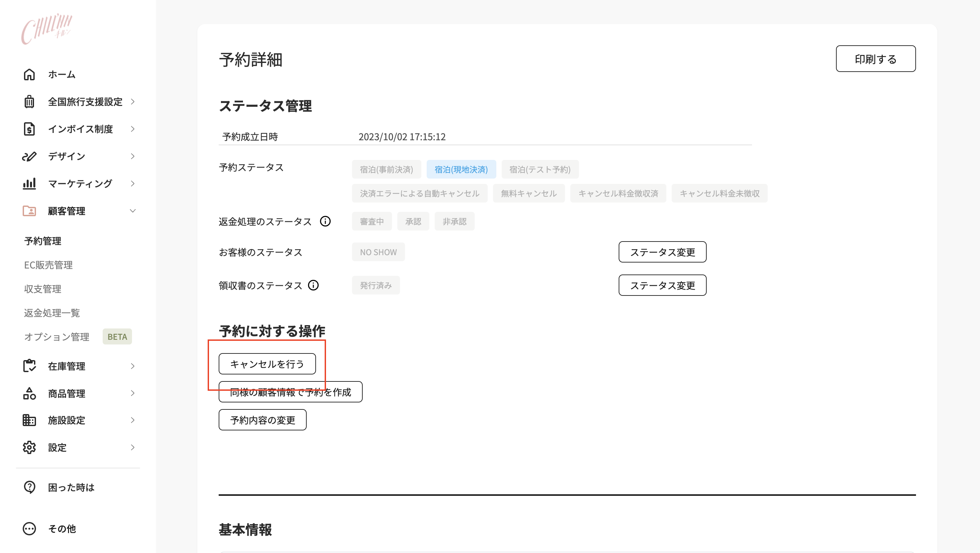Open マーケティング via the chart icon
This screenshot has height=553, width=980.
(29, 184)
